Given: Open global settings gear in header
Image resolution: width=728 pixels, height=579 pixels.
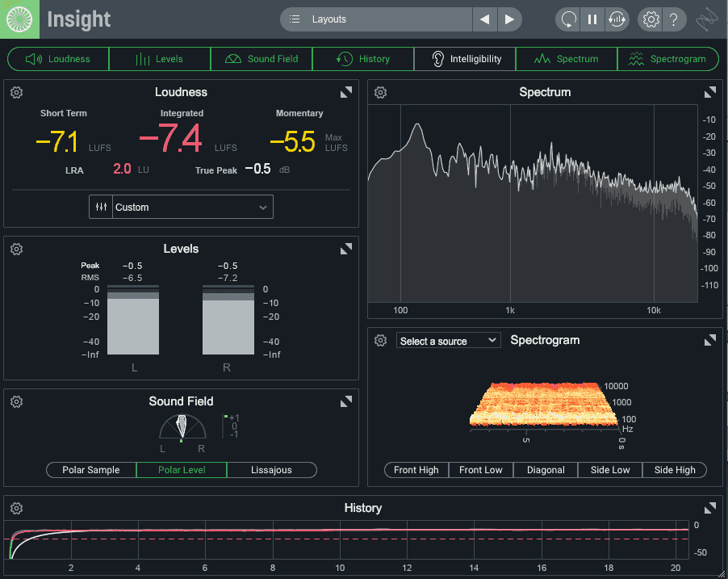Looking at the screenshot, I should click(x=651, y=19).
